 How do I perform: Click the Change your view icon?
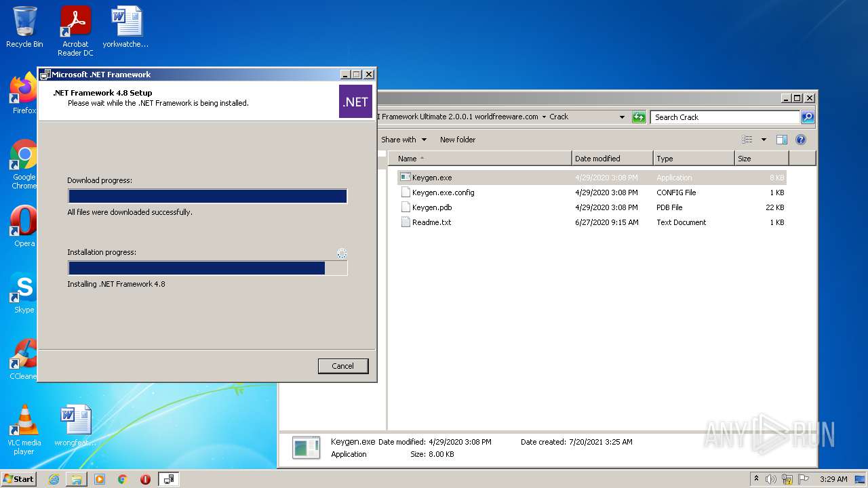coord(747,140)
